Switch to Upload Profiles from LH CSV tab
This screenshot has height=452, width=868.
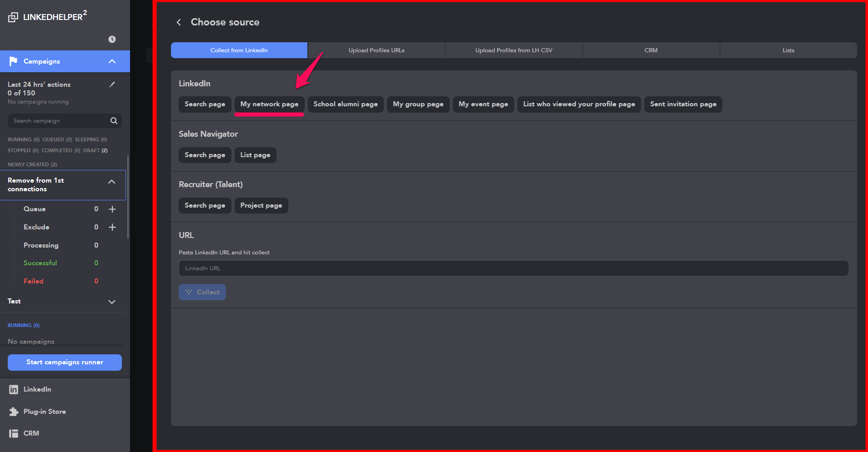pyautogui.click(x=514, y=50)
